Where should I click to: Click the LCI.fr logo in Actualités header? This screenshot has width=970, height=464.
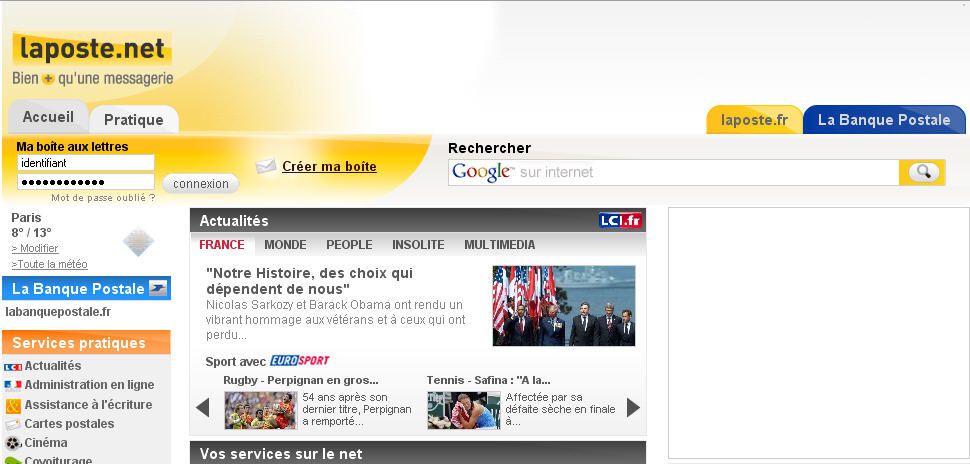620,220
